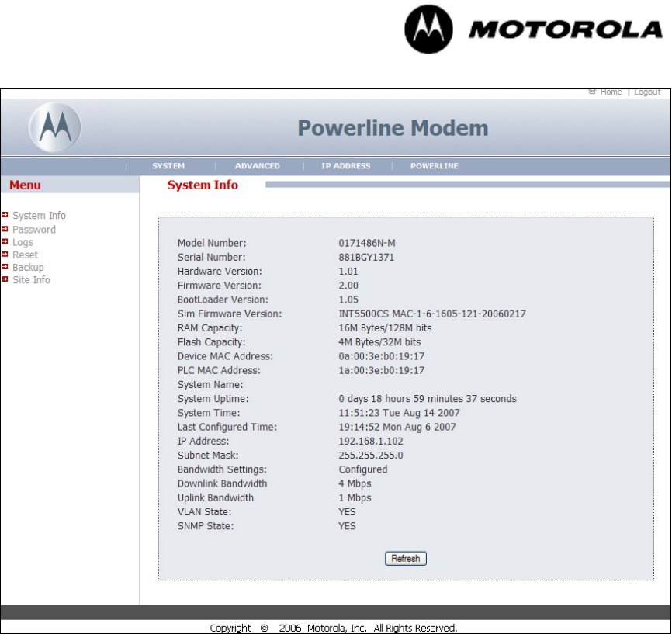Click the IP address value 192.168.1.102
This screenshot has width=672, height=634.
pos(371,441)
